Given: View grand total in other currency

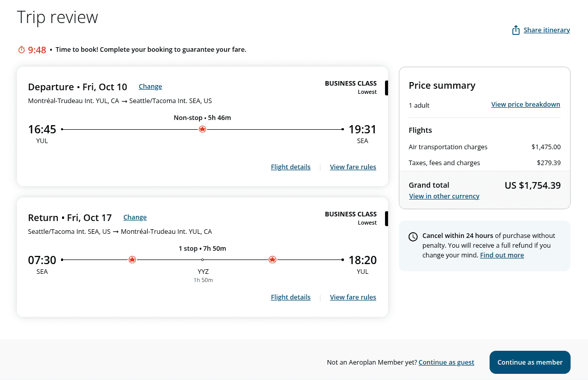Looking at the screenshot, I should [444, 196].
